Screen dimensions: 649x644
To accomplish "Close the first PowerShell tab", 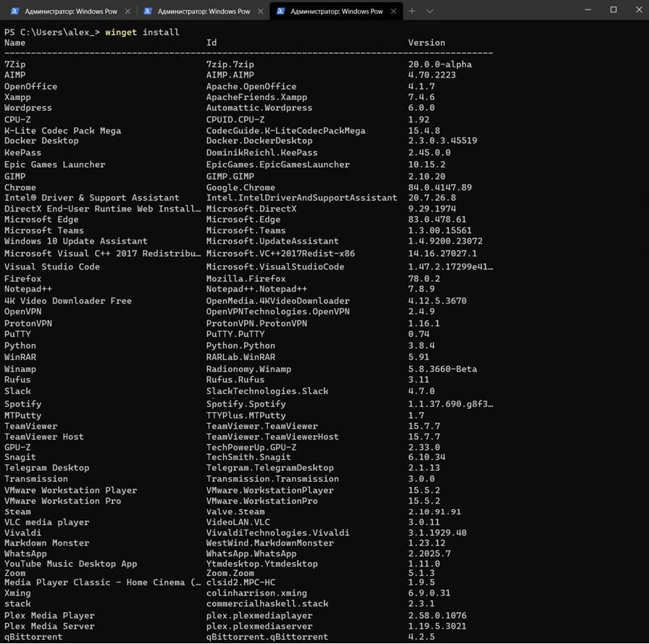I will [127, 12].
